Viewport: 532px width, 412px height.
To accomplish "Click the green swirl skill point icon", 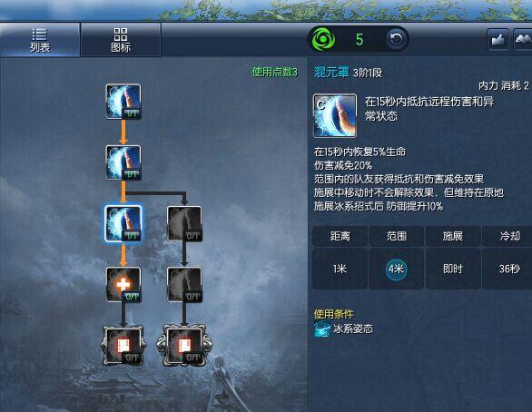I will coord(323,39).
